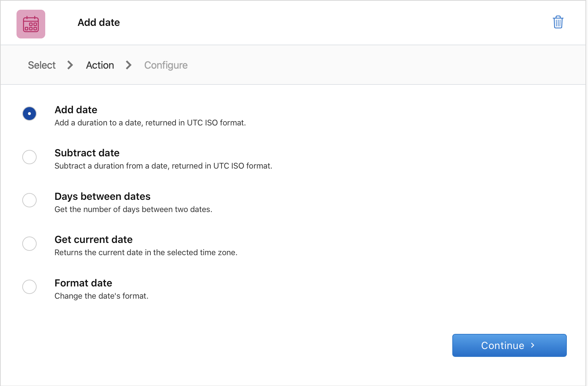Go back to the Select step
Image resolution: width=588 pixels, height=386 pixels.
42,65
